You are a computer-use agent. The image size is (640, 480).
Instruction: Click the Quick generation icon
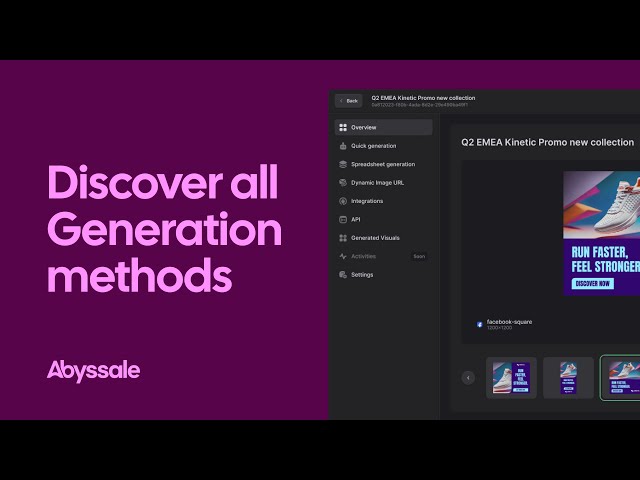pos(343,146)
